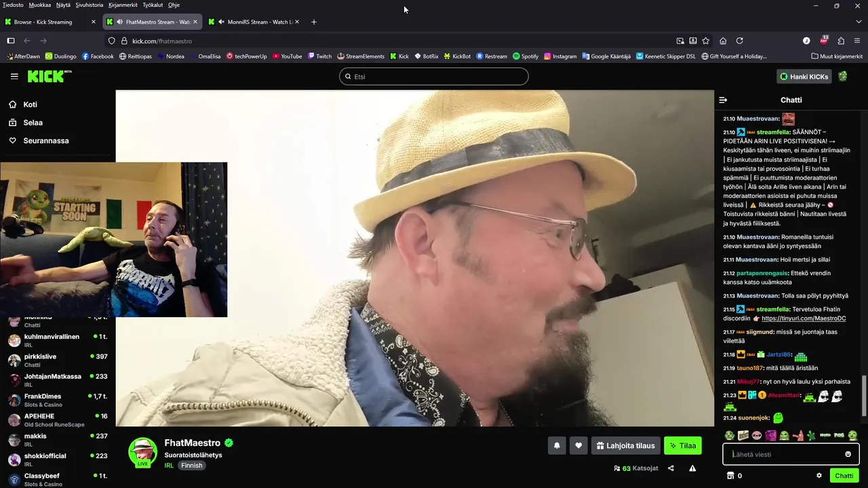Open the tinyurl.com/MaestroDC link in chat
This screenshot has height=488, width=868.
pos(804,319)
